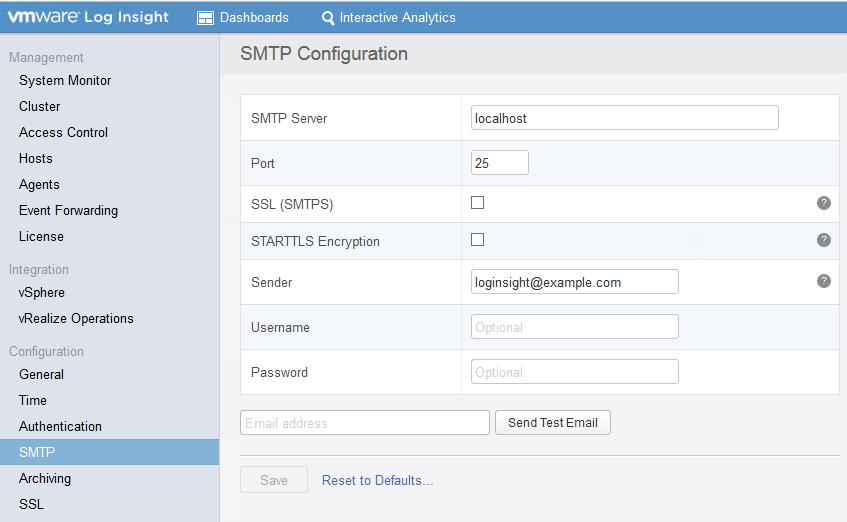The image size is (847, 522).
Task: Open vRealize Operations integration
Action: coord(76,318)
